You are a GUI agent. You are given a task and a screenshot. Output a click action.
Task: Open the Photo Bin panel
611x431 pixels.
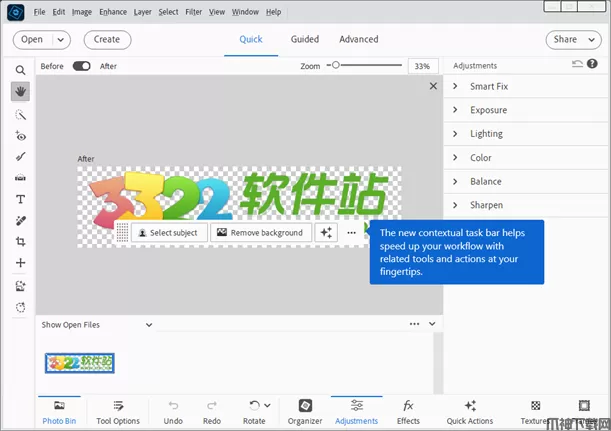coord(59,412)
